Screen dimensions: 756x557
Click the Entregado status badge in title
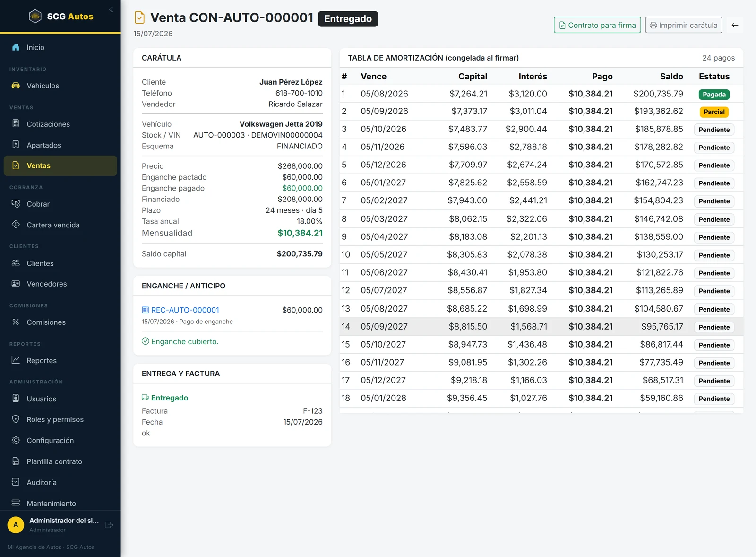[x=348, y=19]
